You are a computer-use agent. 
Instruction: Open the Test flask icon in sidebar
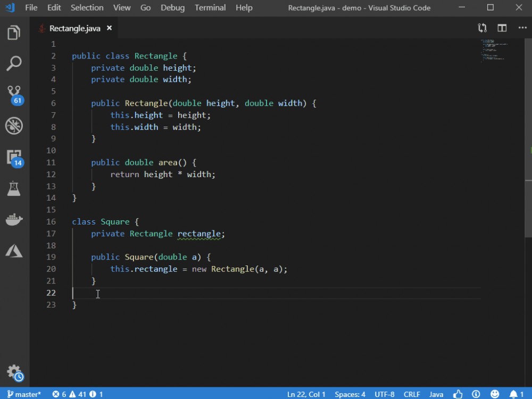click(x=14, y=188)
